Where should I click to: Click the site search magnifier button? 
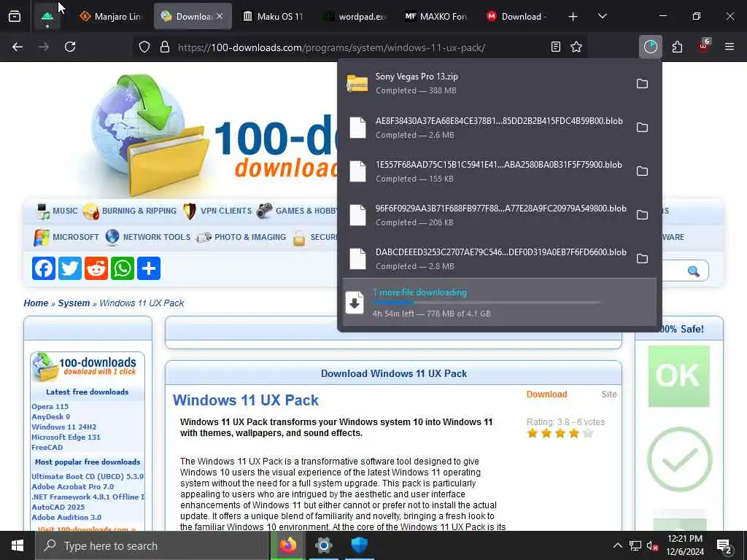[x=694, y=271]
